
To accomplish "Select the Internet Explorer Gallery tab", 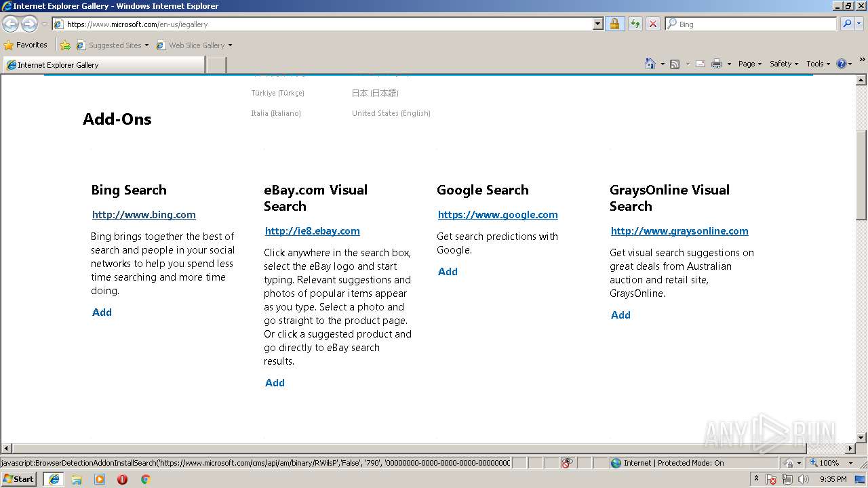I will point(104,65).
